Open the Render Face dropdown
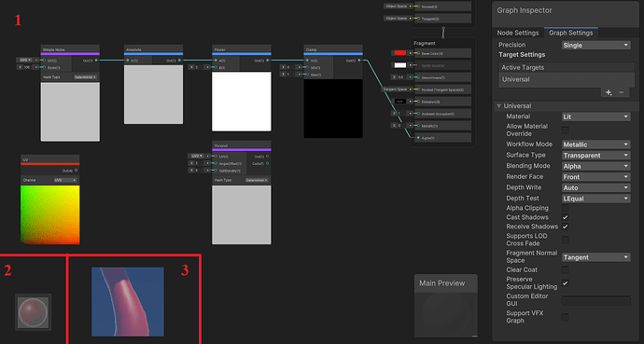644x344 pixels. tap(596, 177)
